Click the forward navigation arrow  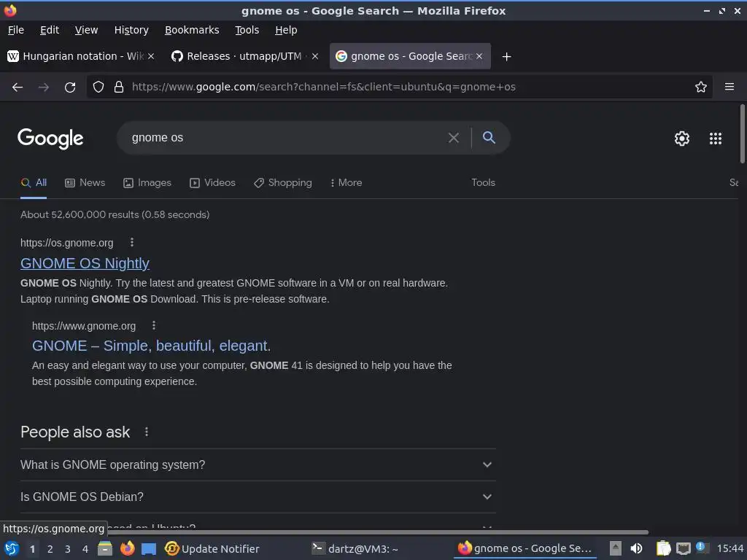click(43, 87)
